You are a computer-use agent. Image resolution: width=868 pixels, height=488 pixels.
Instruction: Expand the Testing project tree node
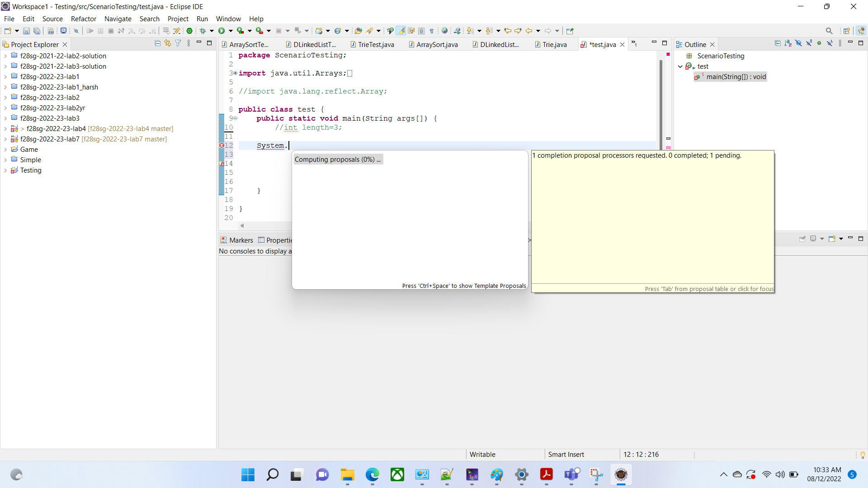coord(5,170)
